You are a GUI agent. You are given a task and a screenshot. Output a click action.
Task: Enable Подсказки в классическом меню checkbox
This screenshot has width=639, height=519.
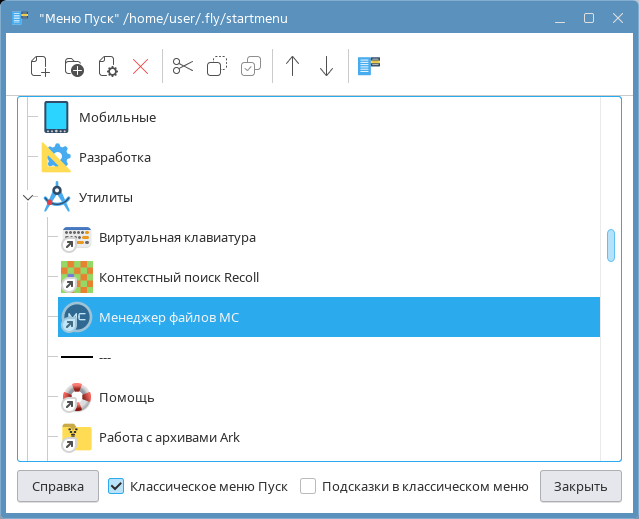click(x=309, y=487)
